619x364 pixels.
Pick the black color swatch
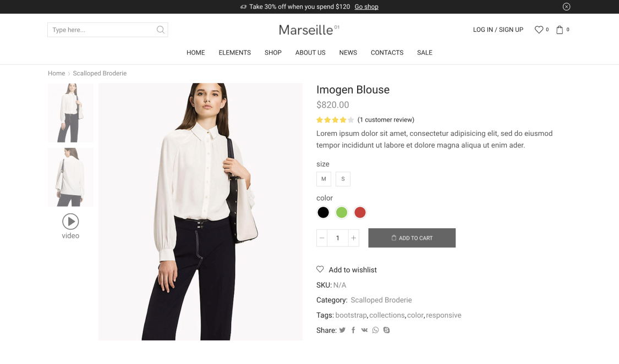(324, 212)
